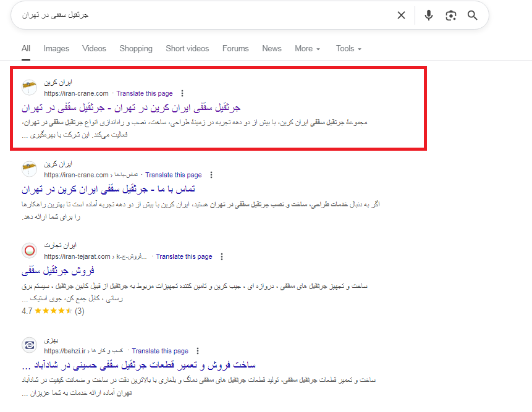The height and width of the screenshot is (412, 532).
Task: Switch to the Images tab
Action: [x=56, y=48]
